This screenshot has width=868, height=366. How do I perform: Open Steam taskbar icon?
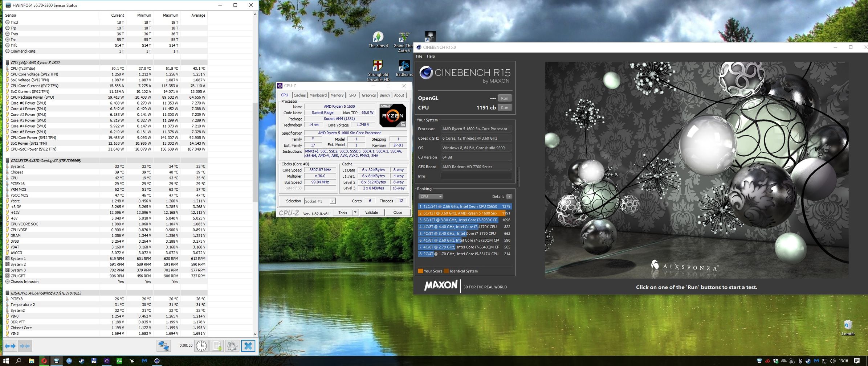click(82, 361)
